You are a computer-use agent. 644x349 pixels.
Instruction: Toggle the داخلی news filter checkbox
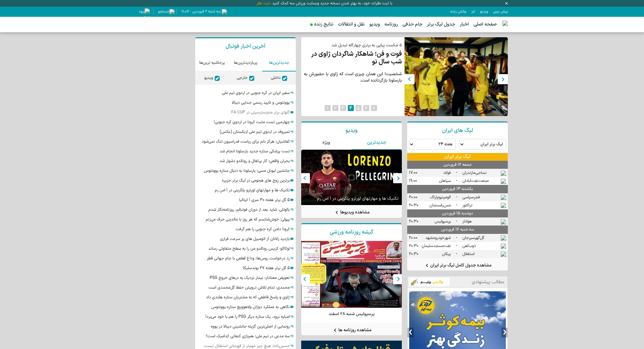[284, 78]
